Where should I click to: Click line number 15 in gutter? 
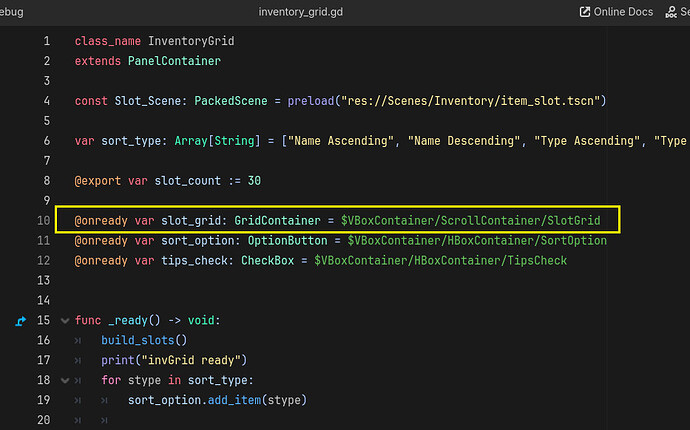tap(44, 320)
